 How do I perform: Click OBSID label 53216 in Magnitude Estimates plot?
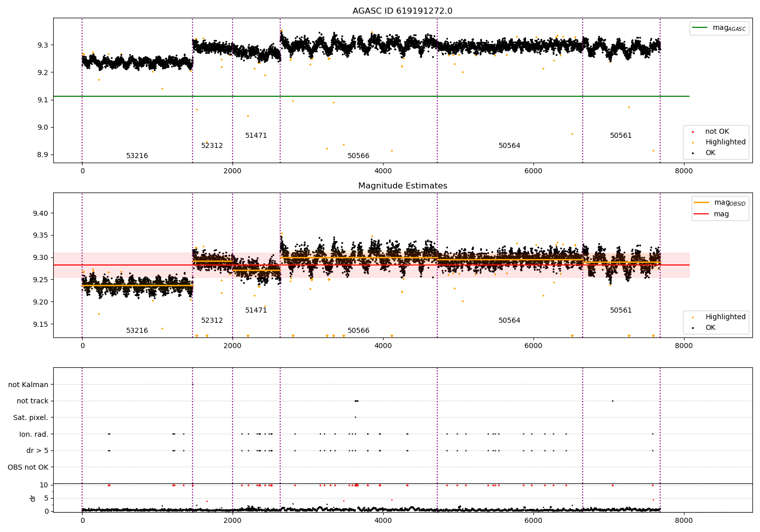point(137,331)
